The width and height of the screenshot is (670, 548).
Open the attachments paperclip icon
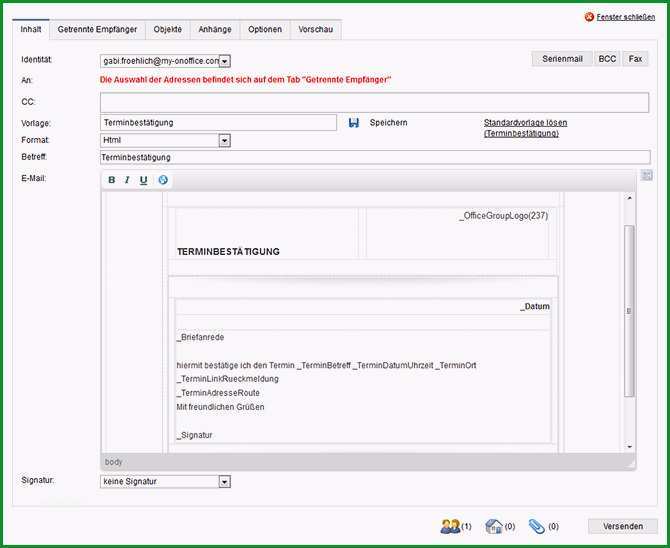click(537, 526)
